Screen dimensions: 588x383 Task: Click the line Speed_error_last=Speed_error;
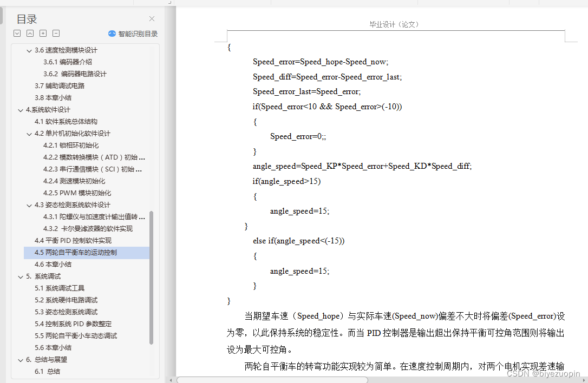tap(307, 92)
